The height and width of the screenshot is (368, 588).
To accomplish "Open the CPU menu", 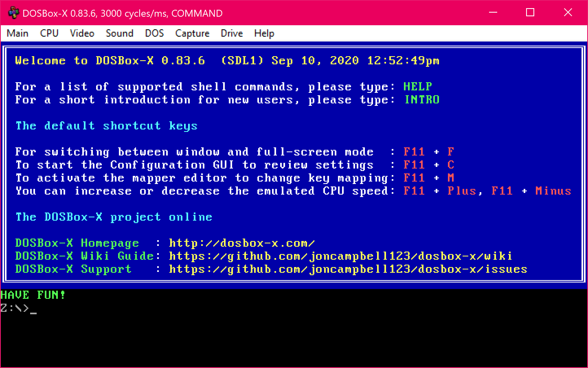I will tap(49, 33).
